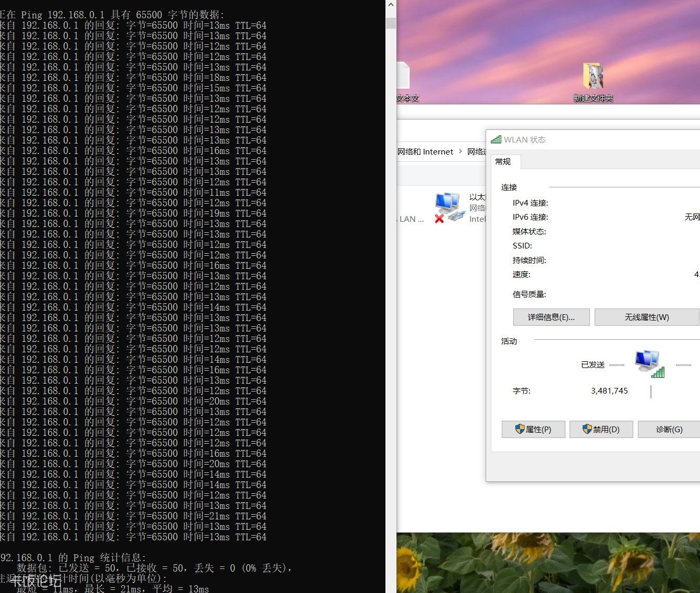Viewport: 700px width, 593px height.
Task: Click the 诊断(G) diagnose button
Action: [669, 429]
